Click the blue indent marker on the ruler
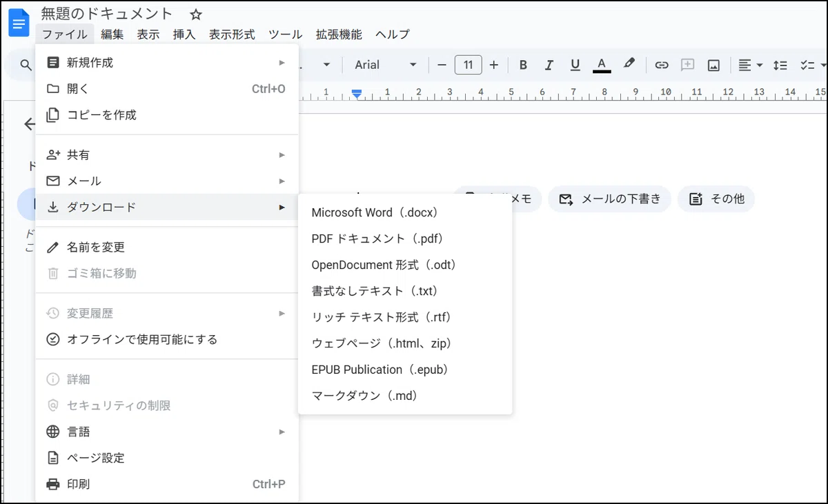 [x=357, y=93]
